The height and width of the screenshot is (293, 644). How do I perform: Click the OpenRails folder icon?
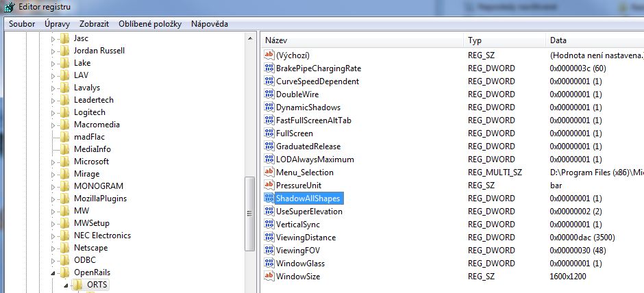[x=65, y=272]
